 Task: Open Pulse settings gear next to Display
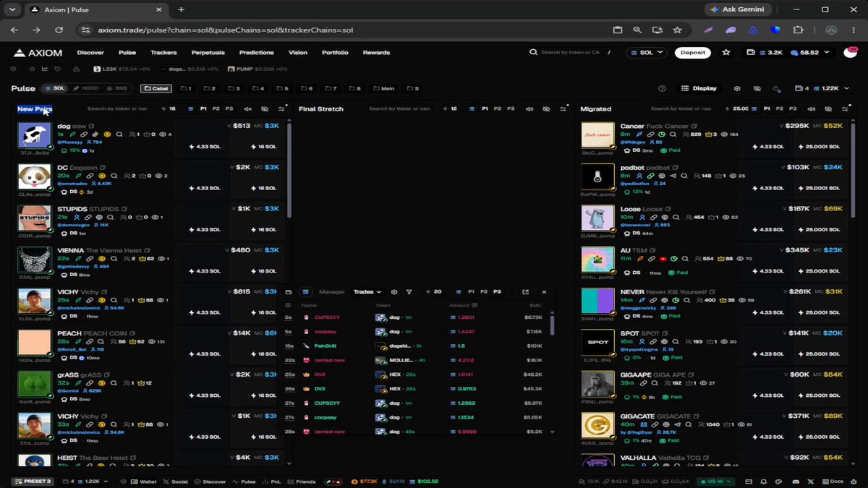pos(737,88)
